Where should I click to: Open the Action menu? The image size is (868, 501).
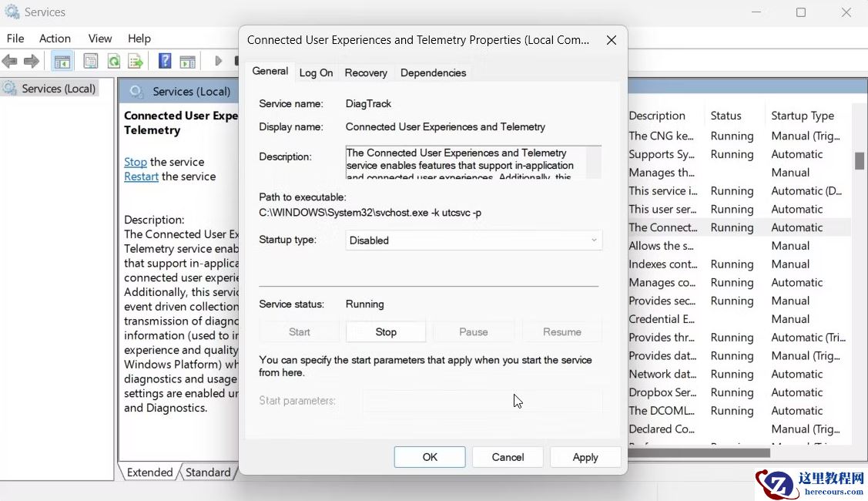(55, 38)
